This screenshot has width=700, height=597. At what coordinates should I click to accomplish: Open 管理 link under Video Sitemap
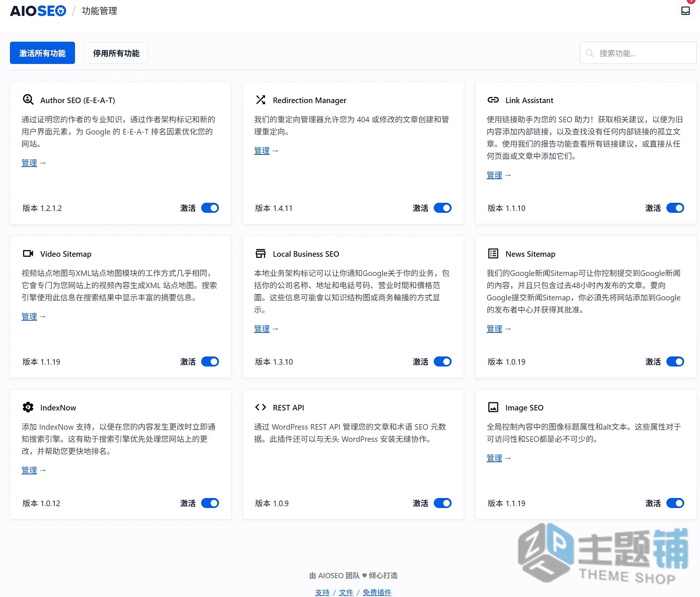tap(29, 317)
